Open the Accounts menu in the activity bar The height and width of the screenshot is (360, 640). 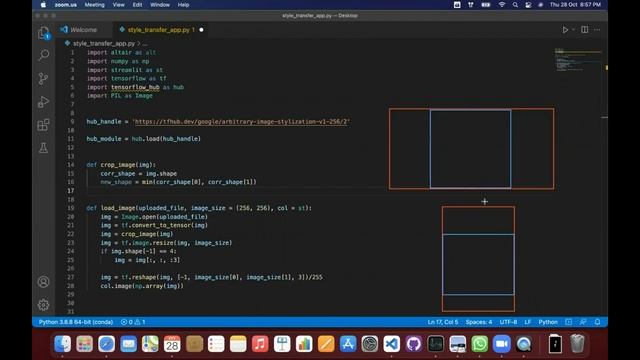click(44, 282)
